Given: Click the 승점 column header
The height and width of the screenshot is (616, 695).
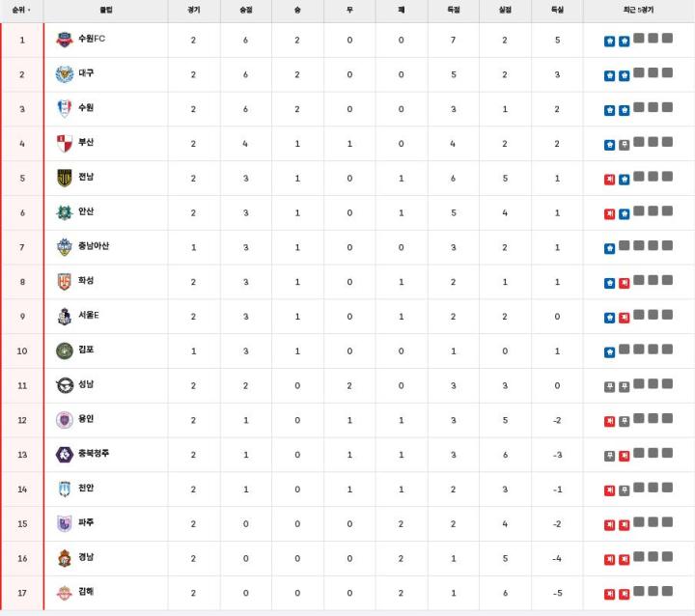Looking at the screenshot, I should coord(245,10).
